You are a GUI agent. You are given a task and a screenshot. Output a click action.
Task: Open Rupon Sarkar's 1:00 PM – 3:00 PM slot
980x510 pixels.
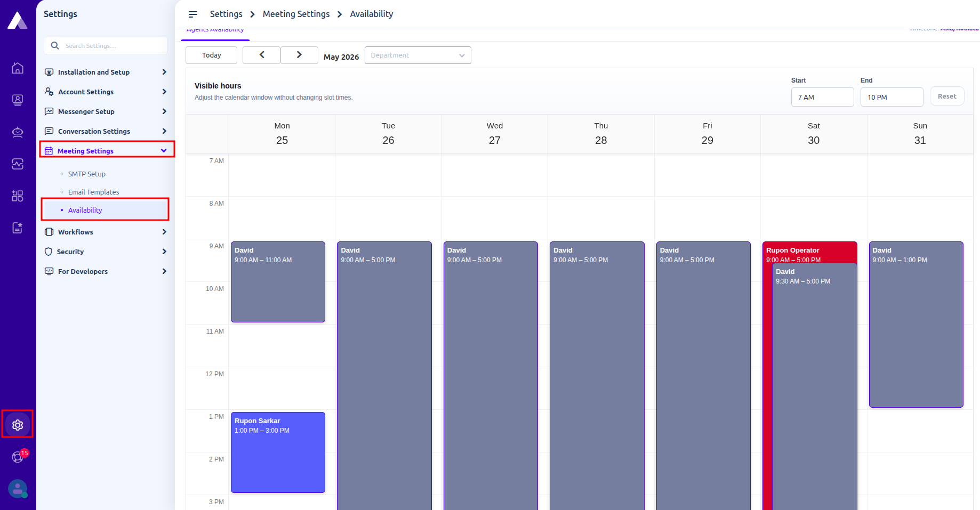point(278,452)
